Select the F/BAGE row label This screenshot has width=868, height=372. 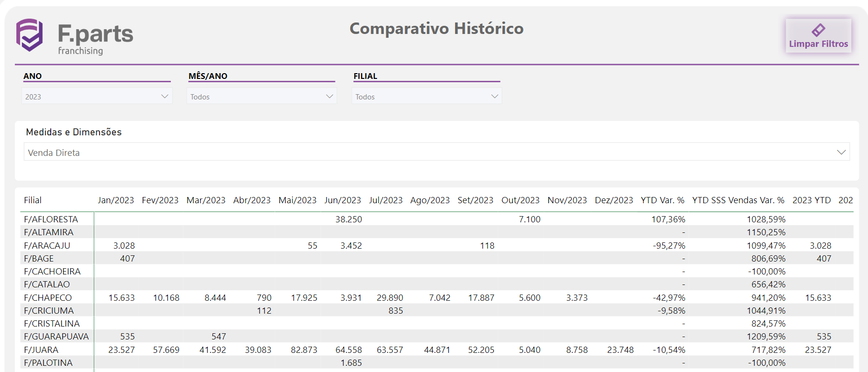click(x=39, y=258)
